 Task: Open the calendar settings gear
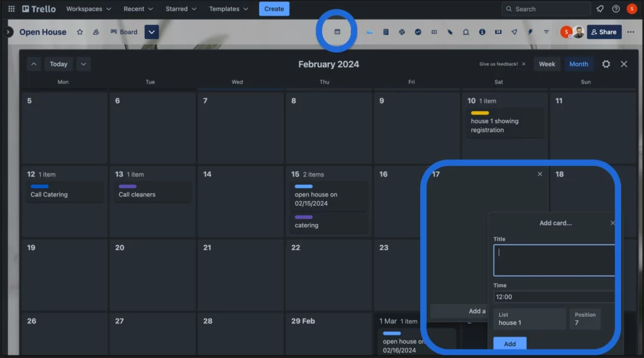(x=606, y=64)
